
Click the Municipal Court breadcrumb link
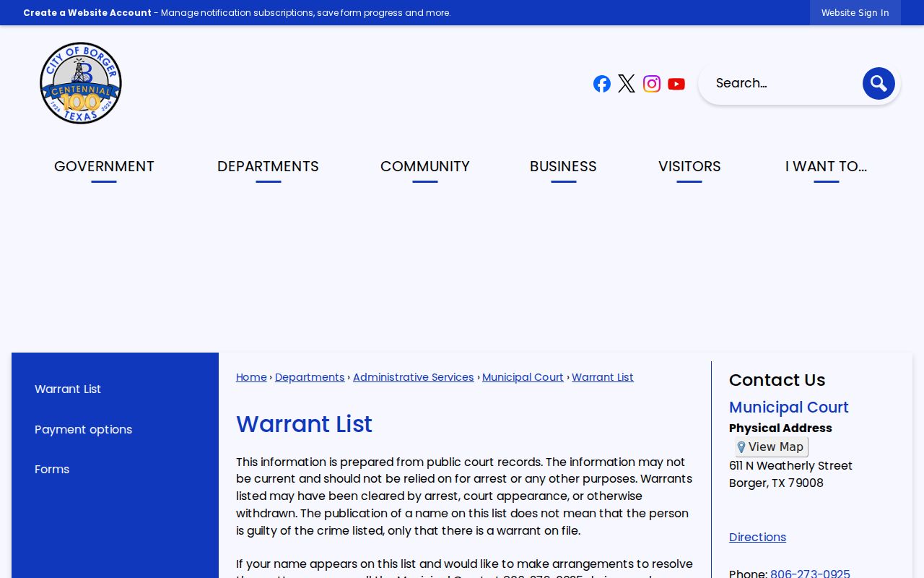tap(523, 377)
